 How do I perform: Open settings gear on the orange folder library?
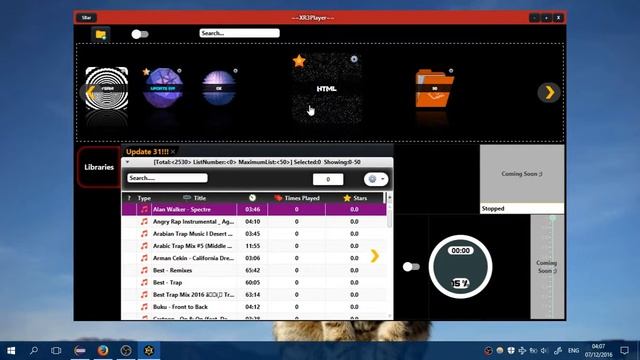click(x=451, y=71)
